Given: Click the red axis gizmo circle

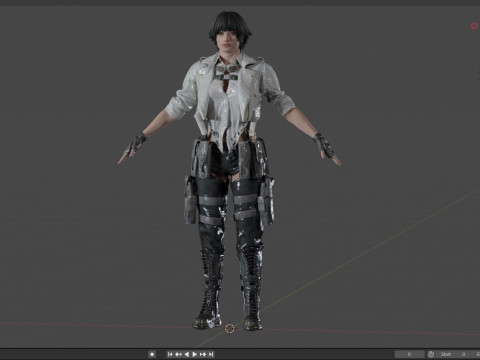Looking at the screenshot, I should (x=474, y=26).
